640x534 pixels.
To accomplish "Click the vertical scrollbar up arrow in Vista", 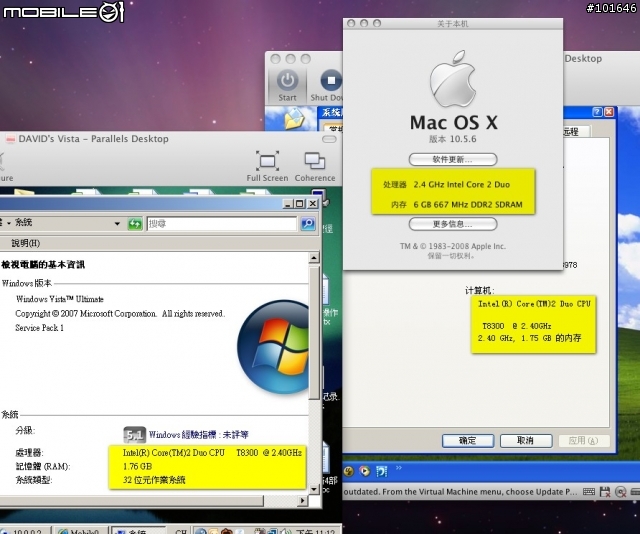I will [x=313, y=258].
